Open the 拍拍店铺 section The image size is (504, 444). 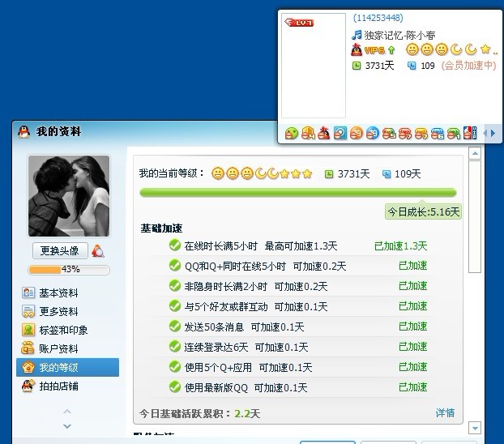pyautogui.click(x=67, y=386)
